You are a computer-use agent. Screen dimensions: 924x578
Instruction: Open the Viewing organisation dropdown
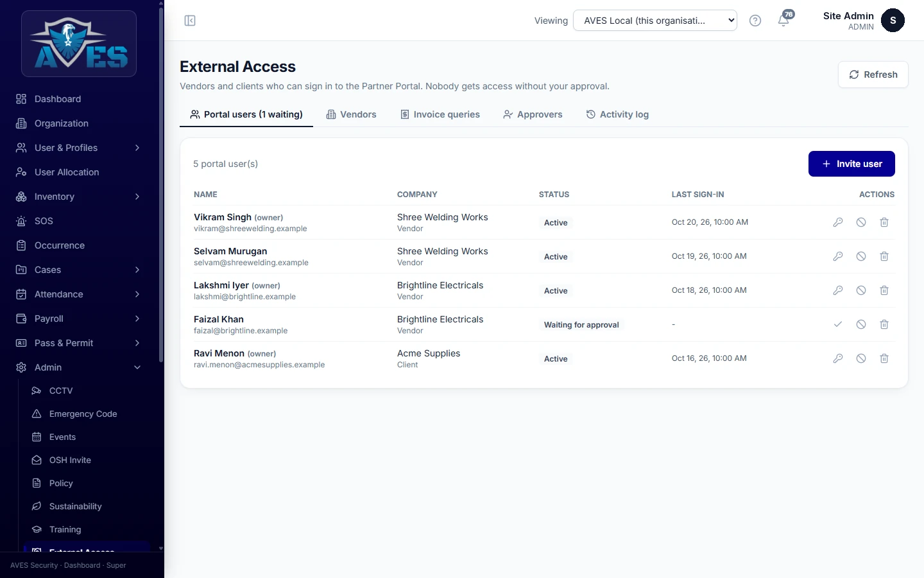[654, 21]
